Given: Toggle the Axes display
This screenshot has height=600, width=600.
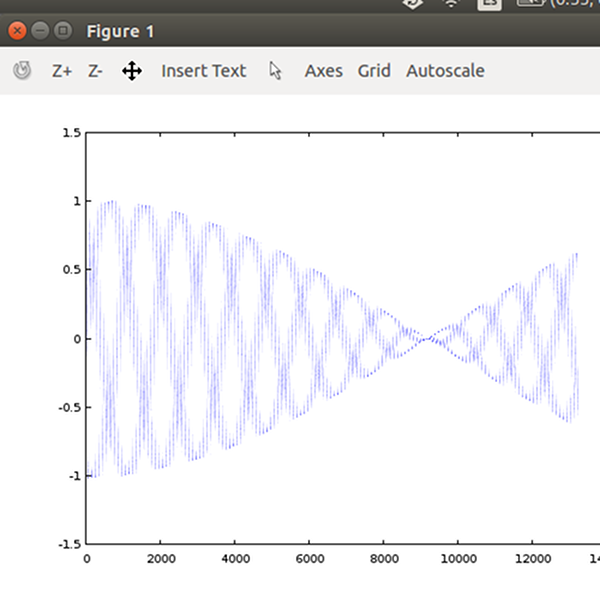Looking at the screenshot, I should pyautogui.click(x=323, y=71).
